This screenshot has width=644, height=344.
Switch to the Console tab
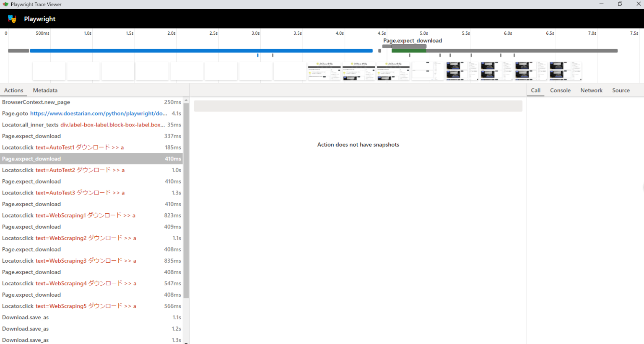pyautogui.click(x=560, y=90)
